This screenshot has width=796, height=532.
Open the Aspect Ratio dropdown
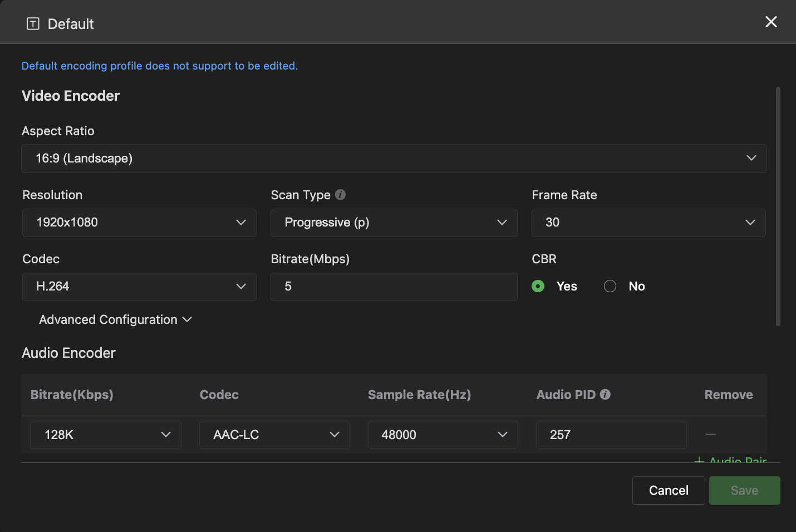pos(394,159)
